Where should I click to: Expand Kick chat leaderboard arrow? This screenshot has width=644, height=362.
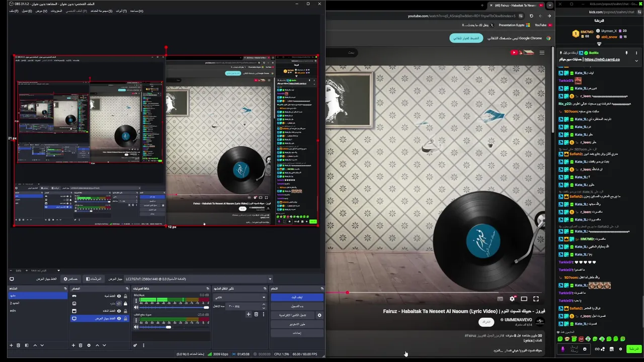(599, 44)
